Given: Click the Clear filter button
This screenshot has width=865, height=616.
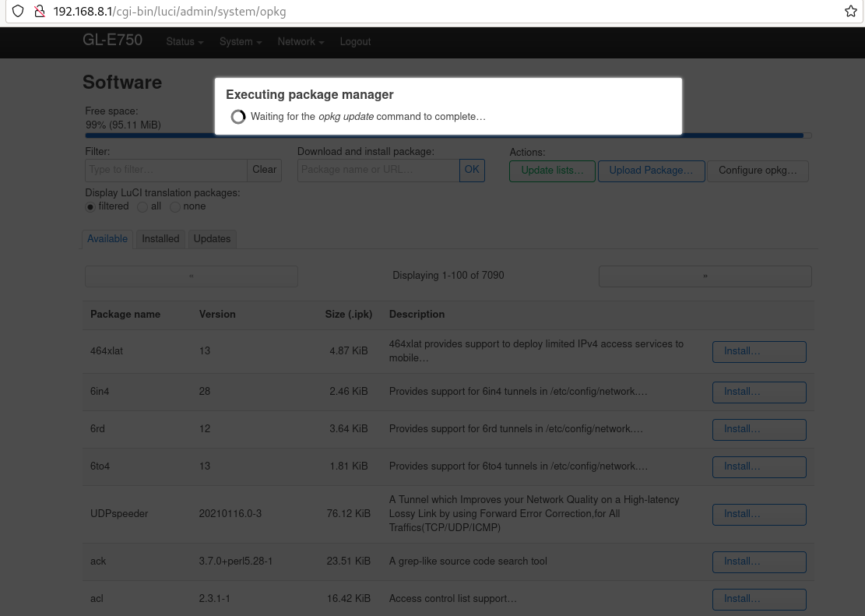Looking at the screenshot, I should 264,170.
